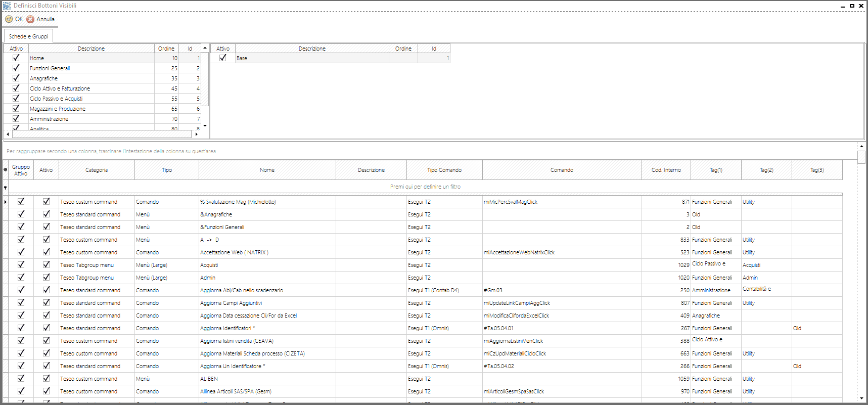The image size is (868, 405).
Task: Select the 'Base' group row
Action: tap(330, 58)
